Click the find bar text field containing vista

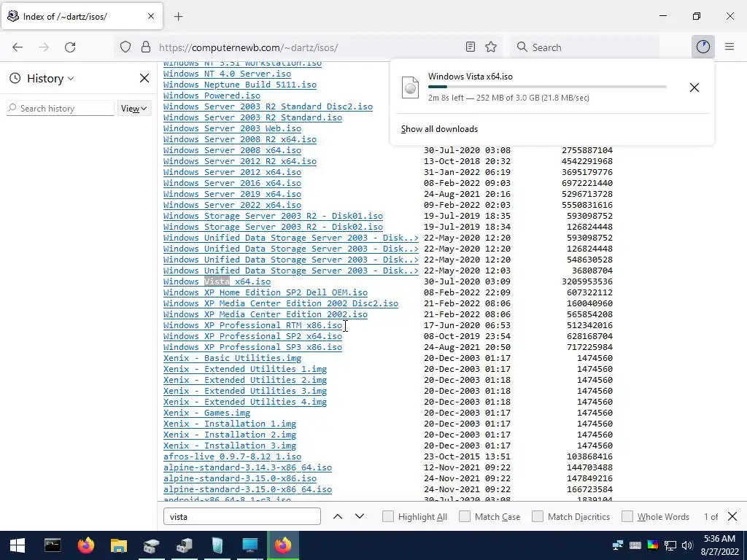(242, 517)
